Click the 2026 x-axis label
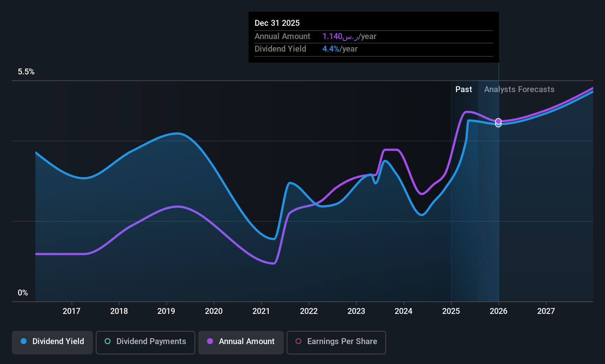Screen dimensions: 605x364 tap(499, 311)
